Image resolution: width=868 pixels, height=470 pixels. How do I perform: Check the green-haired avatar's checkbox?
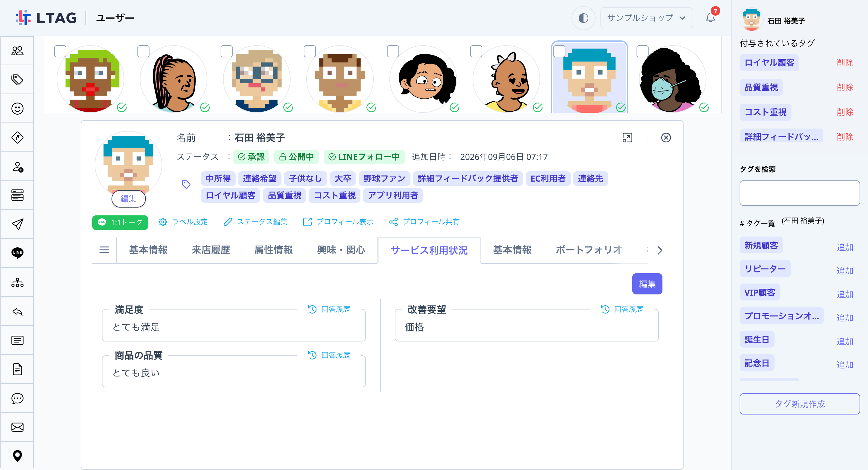pos(60,51)
